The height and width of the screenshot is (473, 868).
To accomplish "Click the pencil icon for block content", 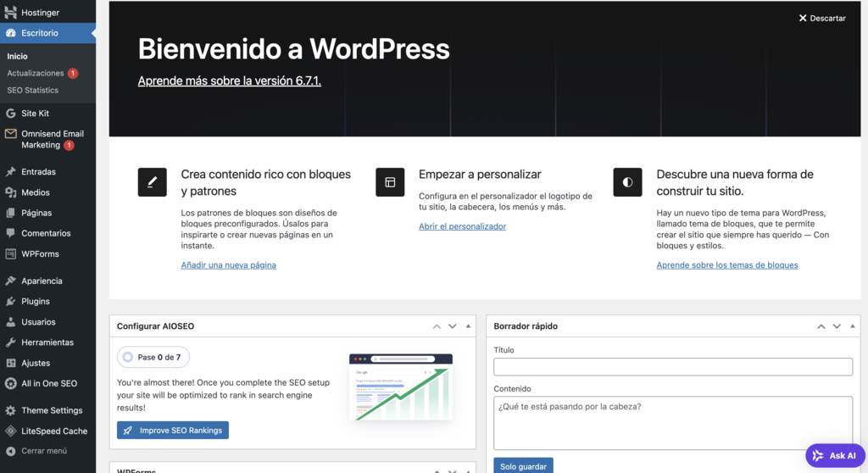I will point(153,182).
